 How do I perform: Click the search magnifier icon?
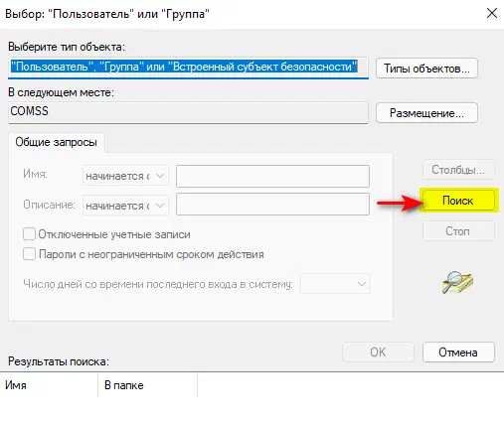(457, 282)
